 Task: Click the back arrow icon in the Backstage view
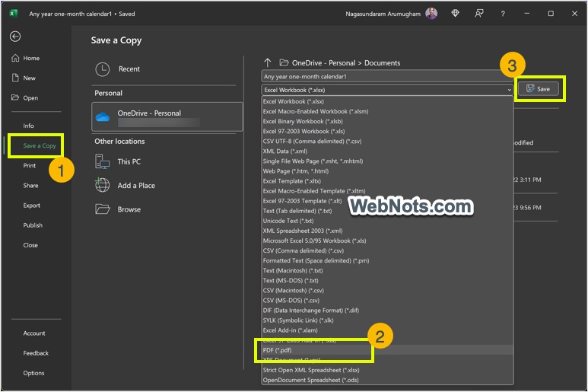tap(15, 37)
